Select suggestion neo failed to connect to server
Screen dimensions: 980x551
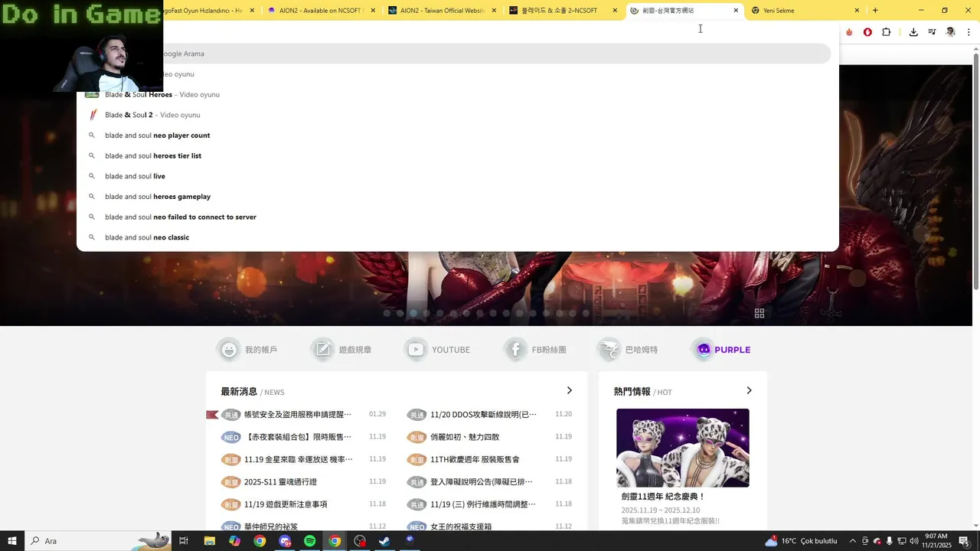tap(458, 217)
